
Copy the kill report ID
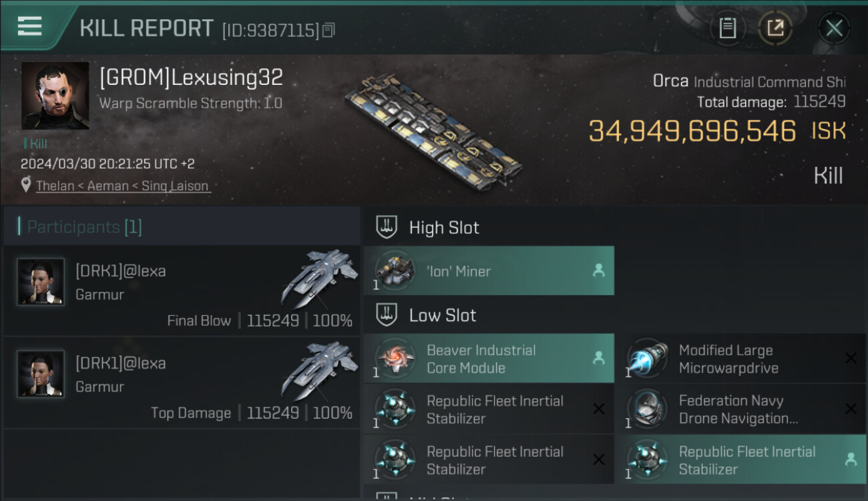pyautogui.click(x=328, y=30)
